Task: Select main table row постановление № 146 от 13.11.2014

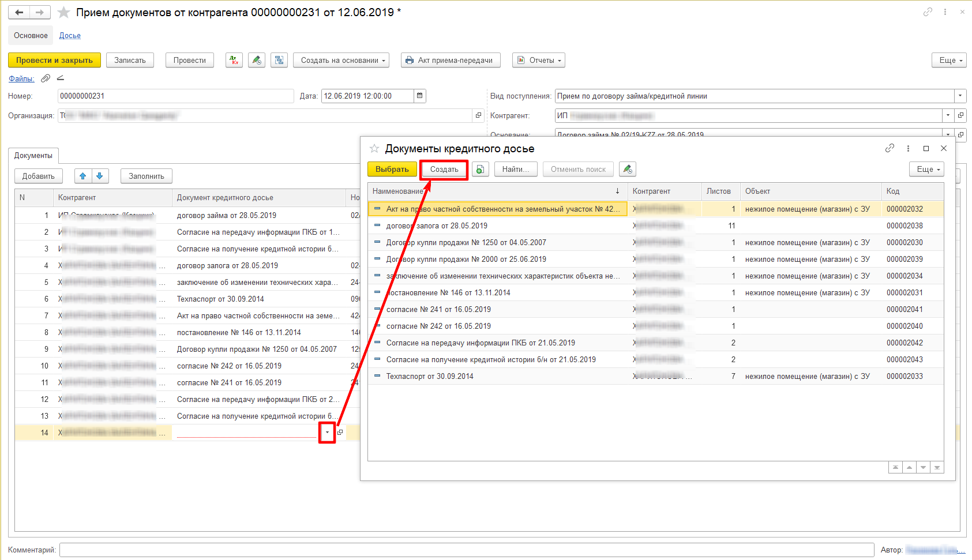Action: tap(187, 332)
